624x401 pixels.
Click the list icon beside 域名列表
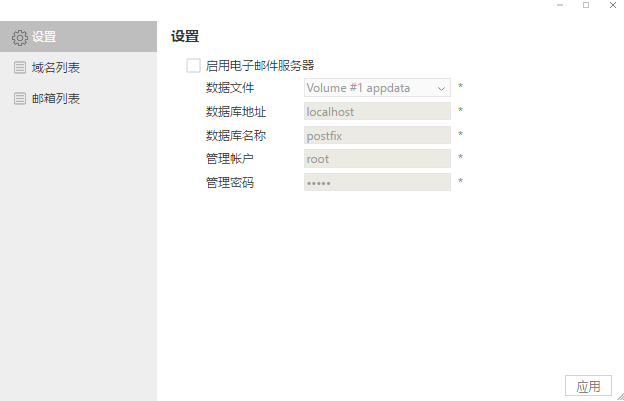click(x=19, y=68)
